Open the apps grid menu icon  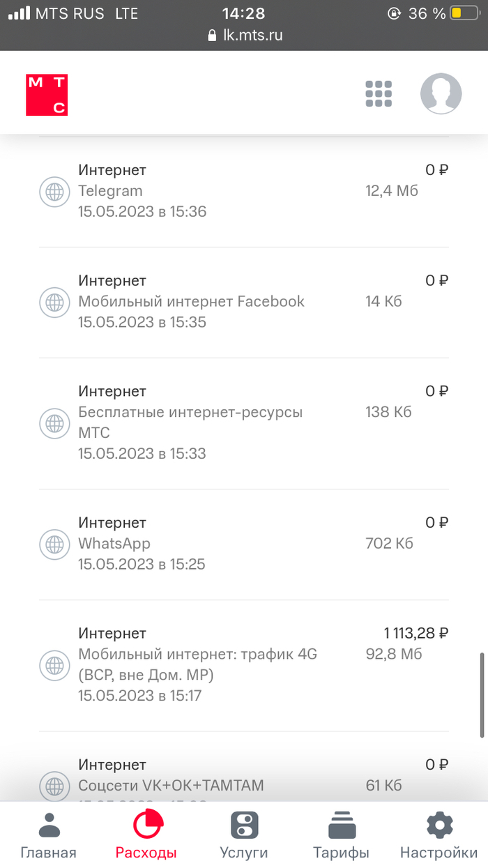(x=379, y=94)
